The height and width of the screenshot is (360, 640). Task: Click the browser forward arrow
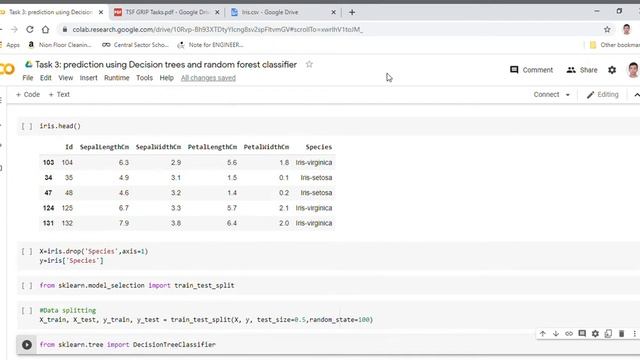click(x=14, y=29)
